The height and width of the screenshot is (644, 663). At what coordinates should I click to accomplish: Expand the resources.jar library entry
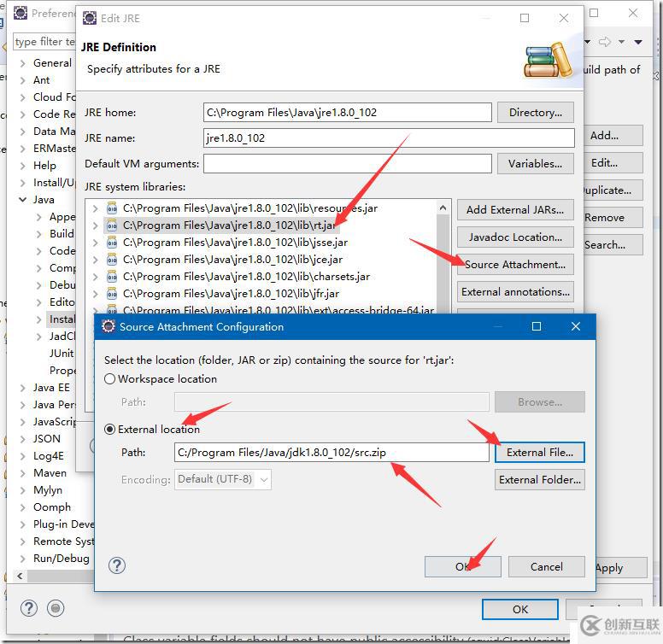[x=96, y=208]
